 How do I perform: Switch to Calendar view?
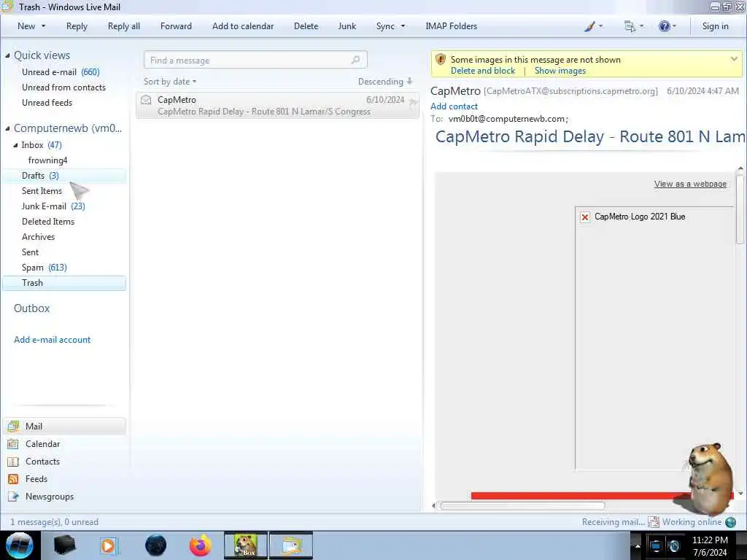(x=34, y=444)
